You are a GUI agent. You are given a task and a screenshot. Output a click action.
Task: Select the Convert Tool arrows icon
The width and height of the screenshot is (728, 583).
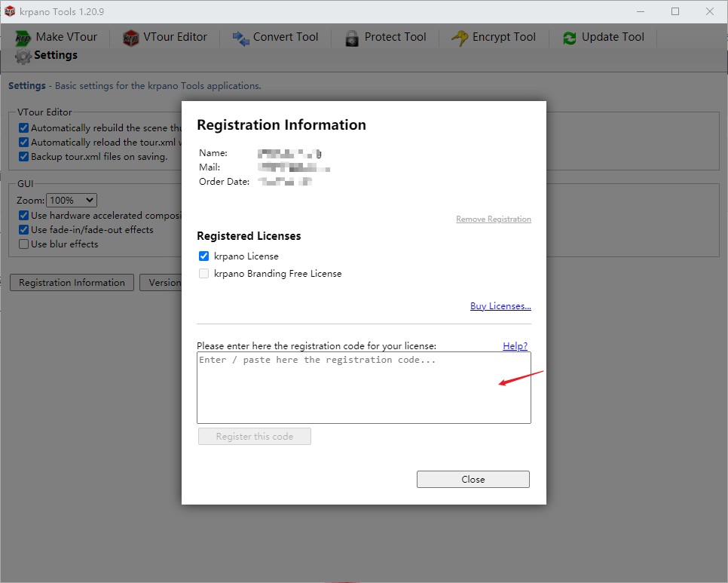coord(240,38)
